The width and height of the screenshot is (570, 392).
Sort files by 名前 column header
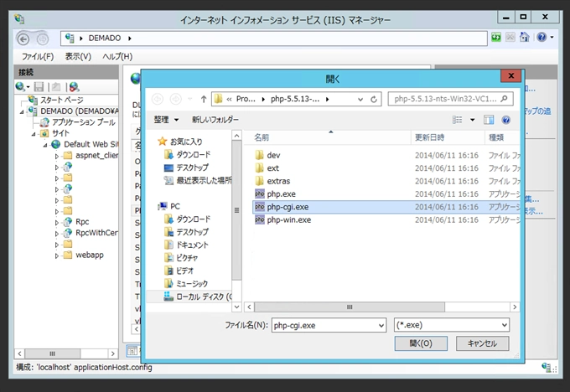pyautogui.click(x=262, y=137)
